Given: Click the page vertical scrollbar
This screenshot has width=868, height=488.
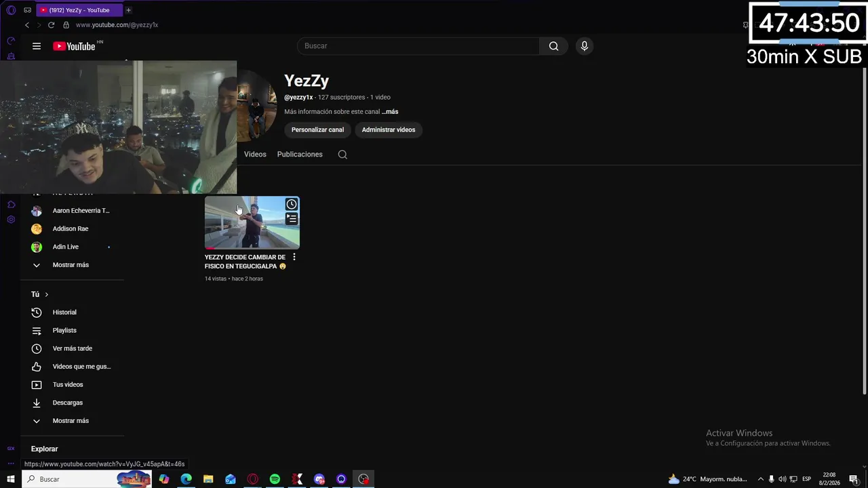Looking at the screenshot, I should 864,230.
